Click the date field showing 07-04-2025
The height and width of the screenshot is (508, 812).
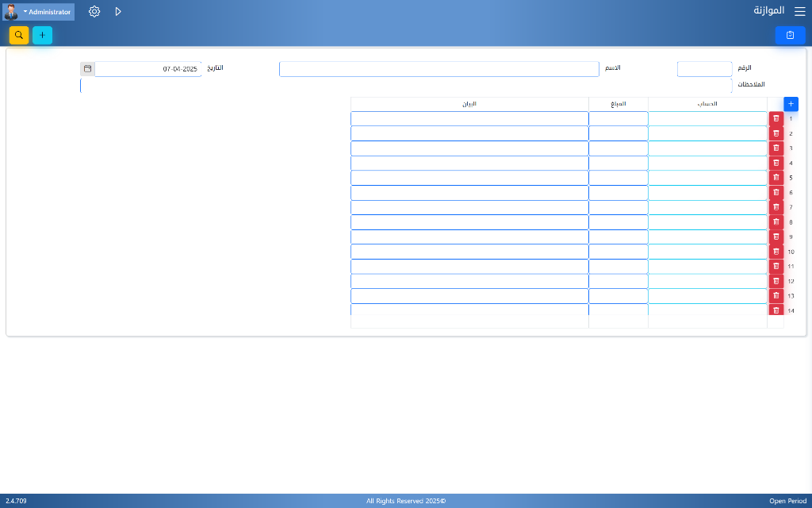[x=147, y=69]
